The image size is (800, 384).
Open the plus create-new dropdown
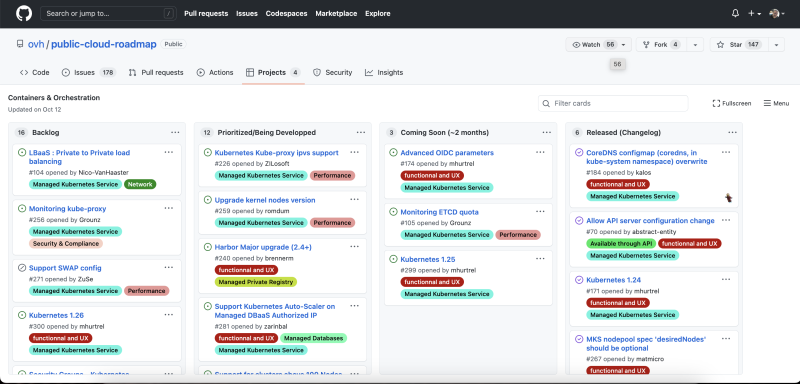(x=755, y=14)
